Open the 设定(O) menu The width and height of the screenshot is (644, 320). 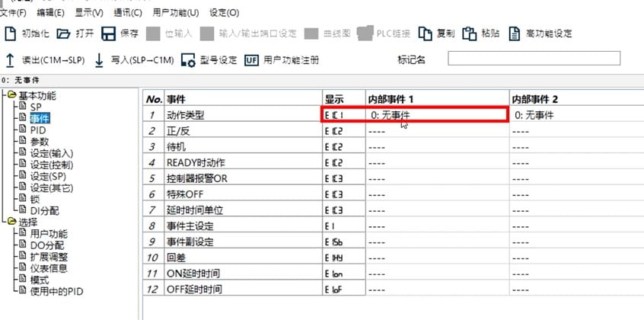223,13
